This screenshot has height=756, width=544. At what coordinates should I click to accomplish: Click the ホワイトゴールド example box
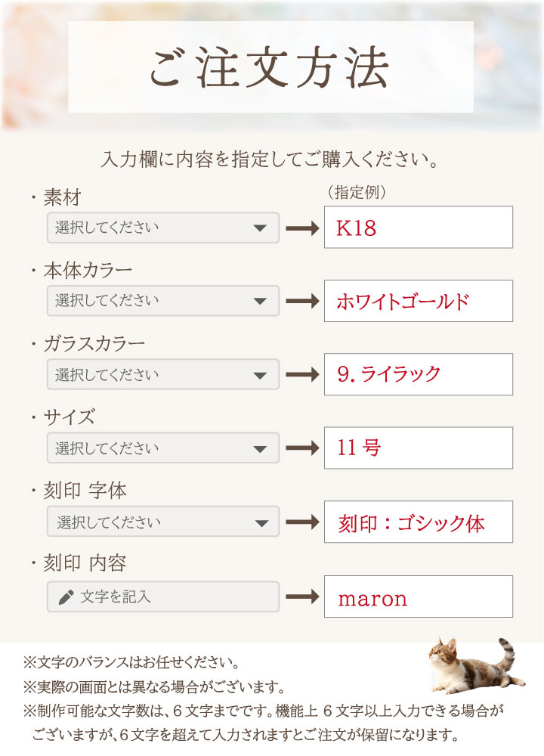coord(418,301)
